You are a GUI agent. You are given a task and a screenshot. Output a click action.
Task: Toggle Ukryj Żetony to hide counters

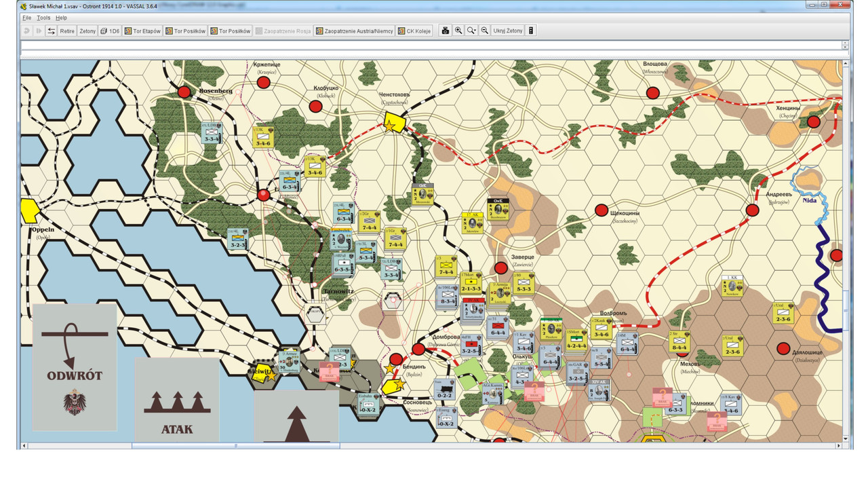coord(508,31)
